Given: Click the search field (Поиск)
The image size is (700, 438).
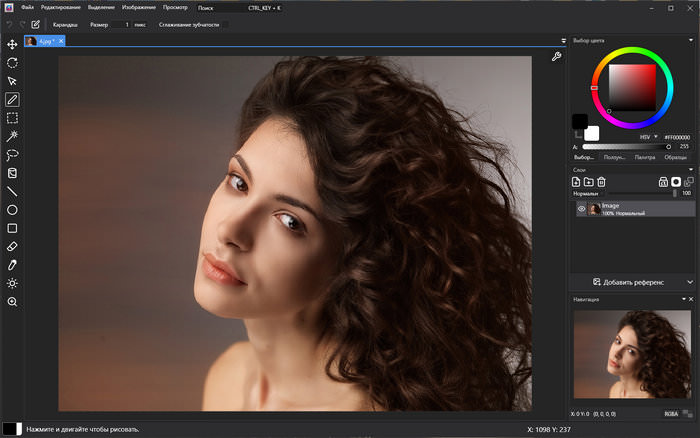Looking at the screenshot, I should pyautogui.click(x=240, y=8).
